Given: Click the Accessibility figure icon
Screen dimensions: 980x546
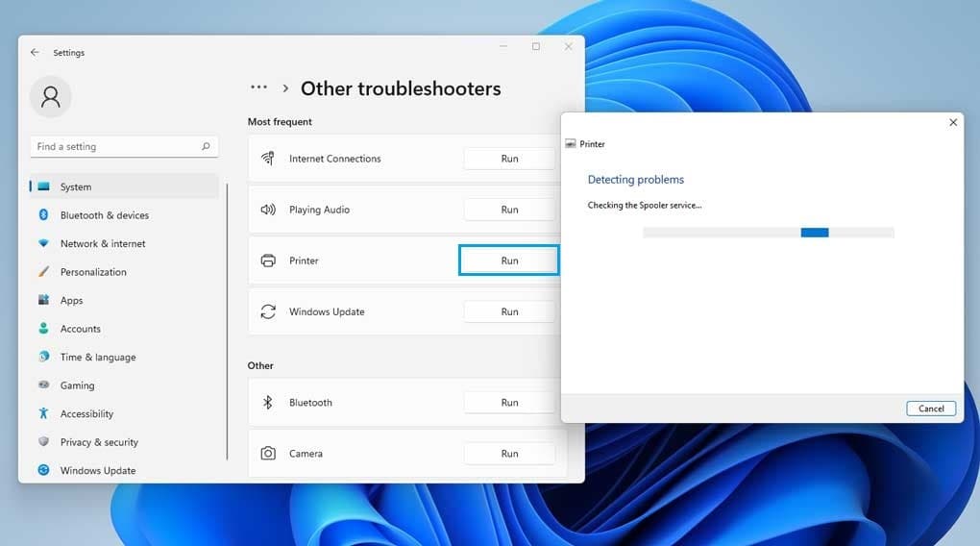Looking at the screenshot, I should 44,413.
